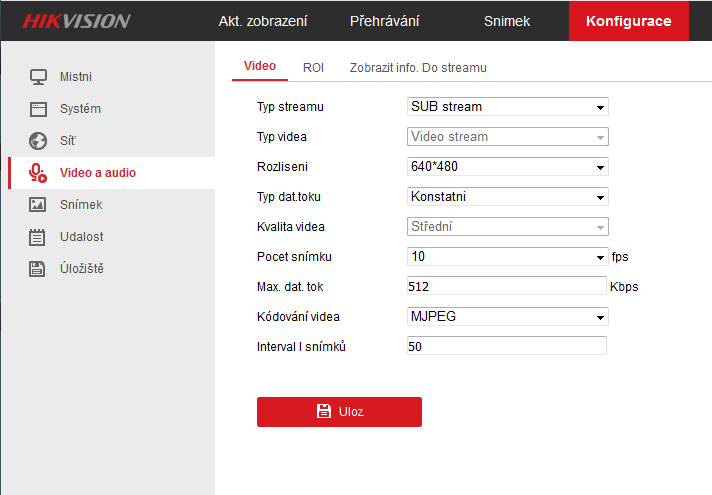Open the Typ streamu dropdown

click(x=507, y=107)
